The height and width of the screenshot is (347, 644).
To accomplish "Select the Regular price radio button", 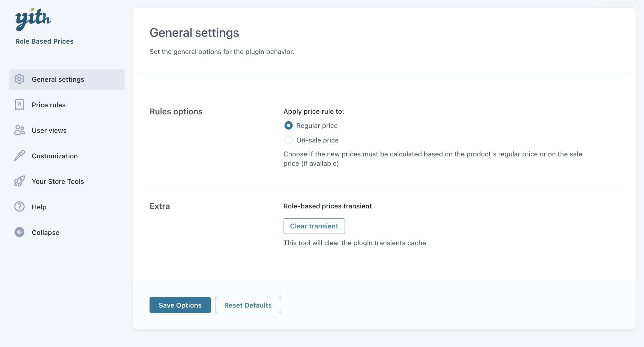I will tap(288, 125).
